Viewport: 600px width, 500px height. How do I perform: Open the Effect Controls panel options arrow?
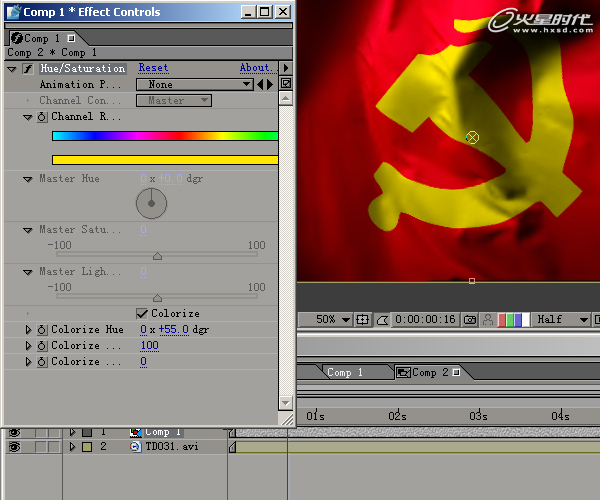pos(285,68)
